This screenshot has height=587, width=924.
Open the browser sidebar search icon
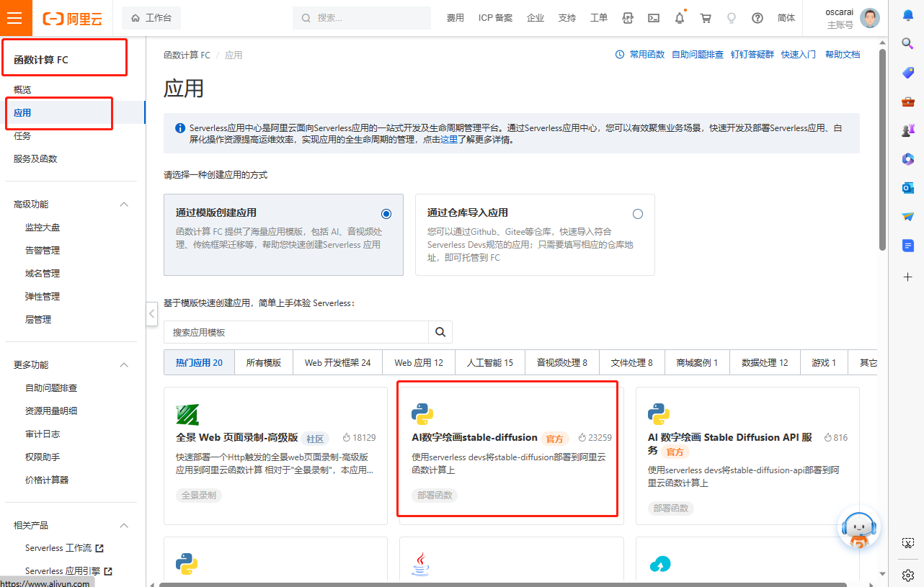coord(908,43)
